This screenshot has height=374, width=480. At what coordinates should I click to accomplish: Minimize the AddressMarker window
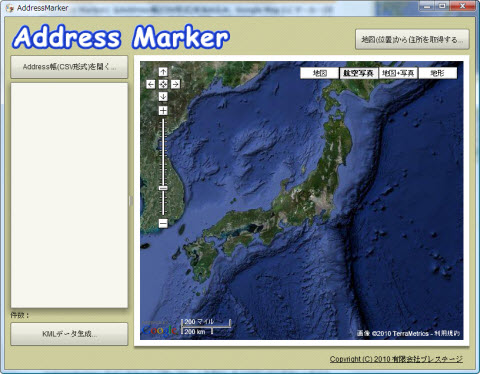click(428, 5)
